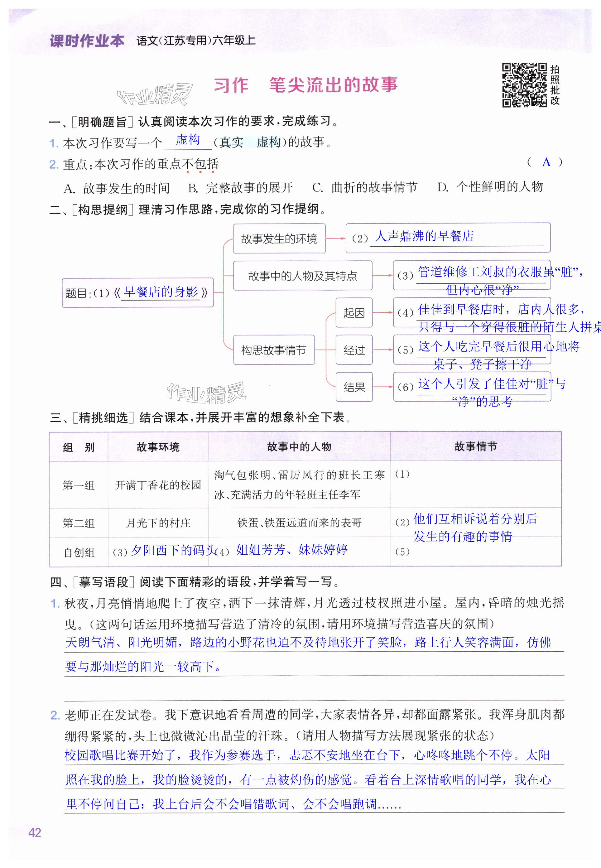601x868 pixels.
Task: Click the box 故事发生的环境
Action: [279, 239]
